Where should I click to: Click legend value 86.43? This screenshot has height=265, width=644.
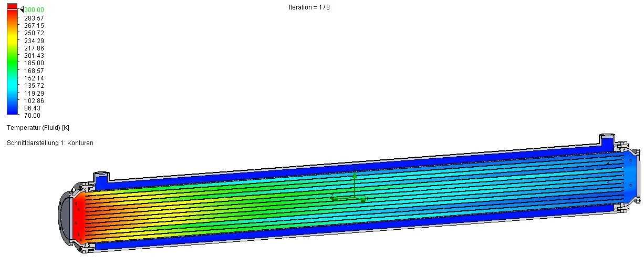(x=34, y=108)
